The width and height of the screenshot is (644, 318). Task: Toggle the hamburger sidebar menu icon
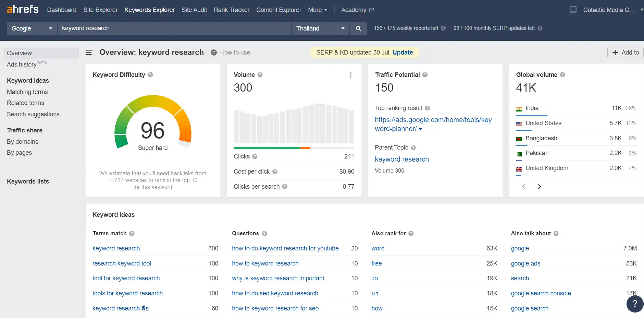tap(89, 52)
